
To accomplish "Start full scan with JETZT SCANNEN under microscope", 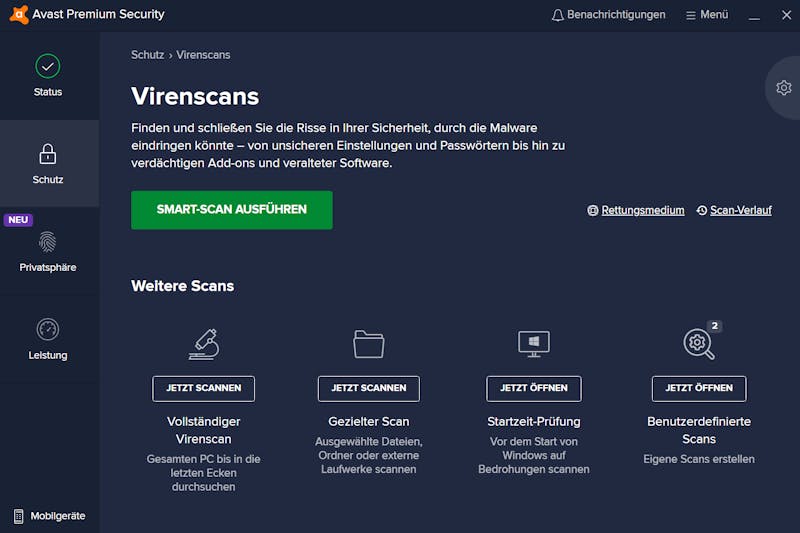I will coord(204,389).
